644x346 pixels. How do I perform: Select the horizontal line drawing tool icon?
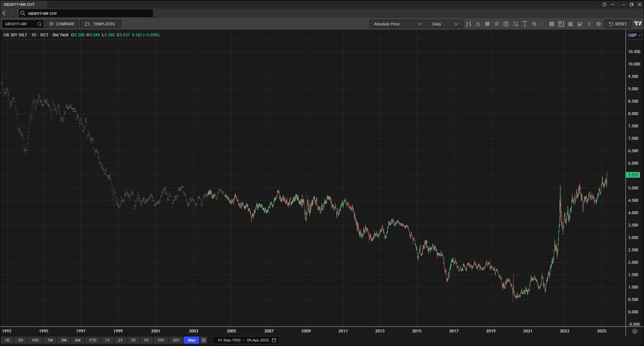pyautogui.click(x=515, y=24)
